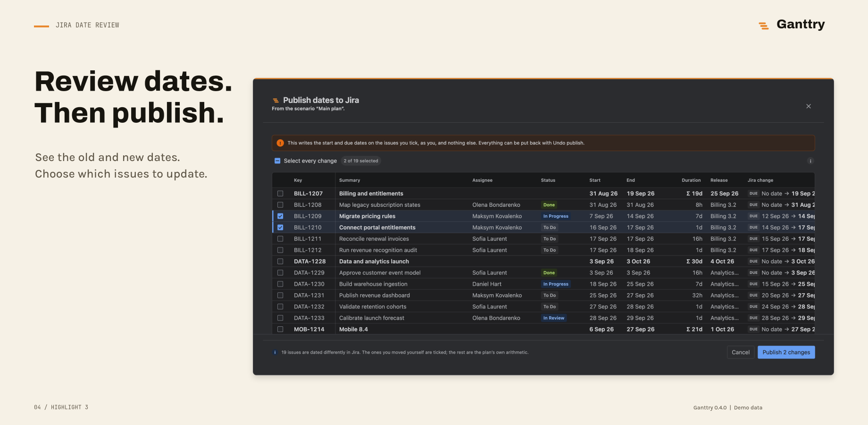The height and width of the screenshot is (425, 868).
Task: Click Publish 2 changes button
Action: [786, 352]
